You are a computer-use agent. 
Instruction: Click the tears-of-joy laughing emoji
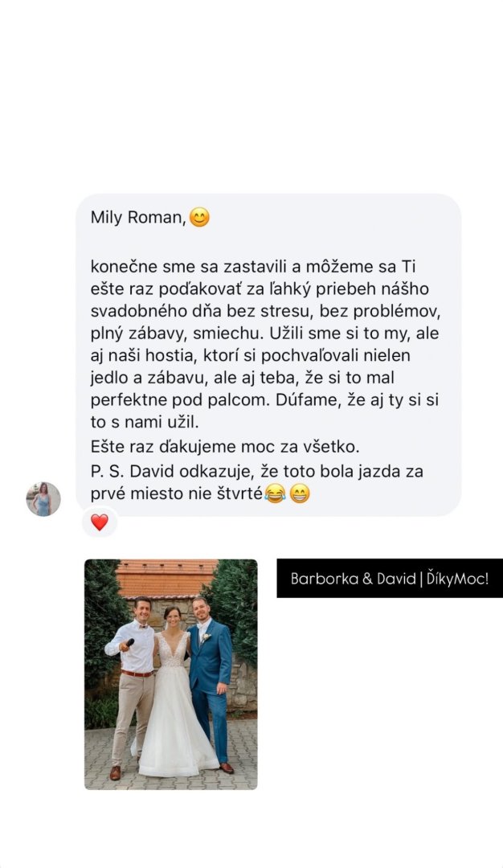click(x=275, y=493)
